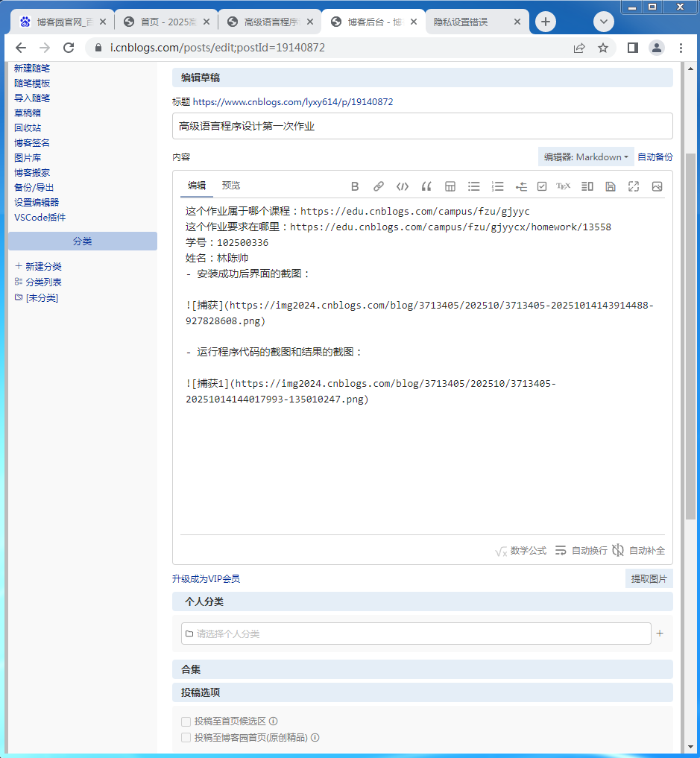
Task: Open 分类列表 category list
Action: click(38, 282)
